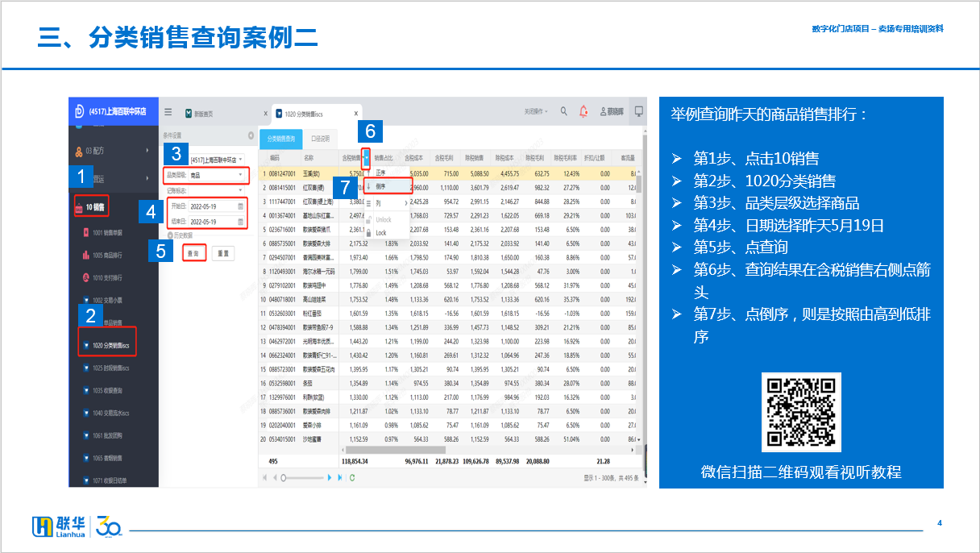Viewport: 980px width, 553px height.
Task: Go to next page with pager arrow
Action: pos(330,477)
